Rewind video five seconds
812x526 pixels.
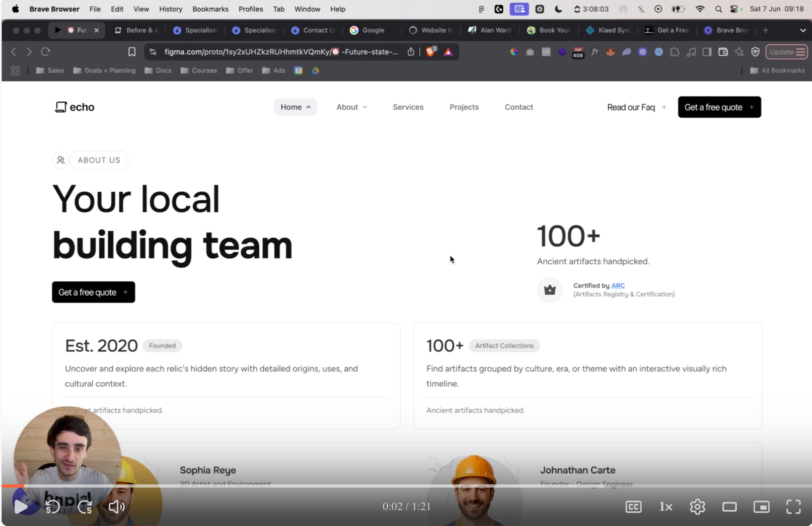click(52, 507)
